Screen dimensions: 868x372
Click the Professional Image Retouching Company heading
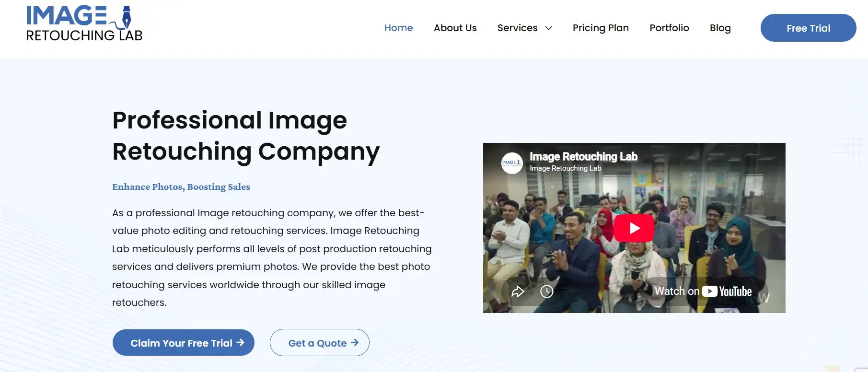click(246, 136)
